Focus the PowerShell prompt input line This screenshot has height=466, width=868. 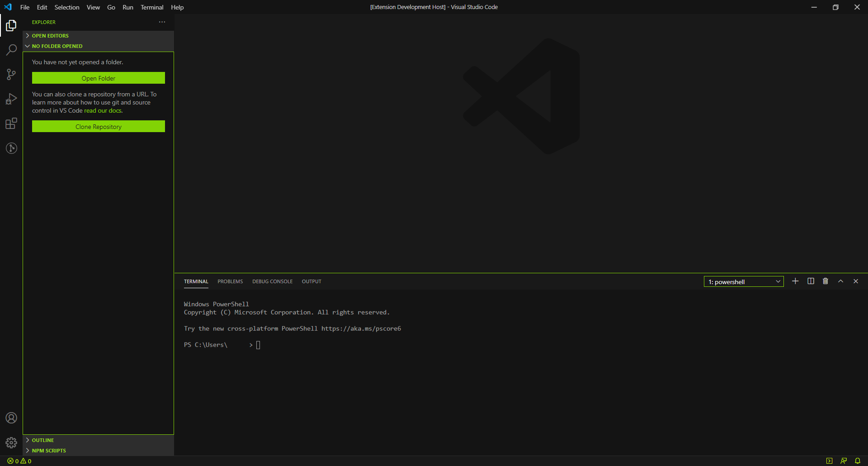click(x=222, y=345)
